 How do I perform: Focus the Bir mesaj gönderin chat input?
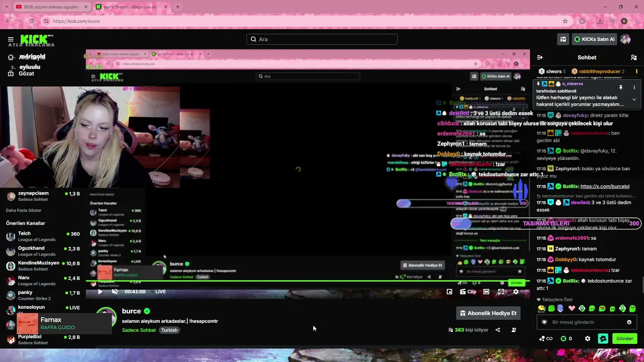point(587,322)
